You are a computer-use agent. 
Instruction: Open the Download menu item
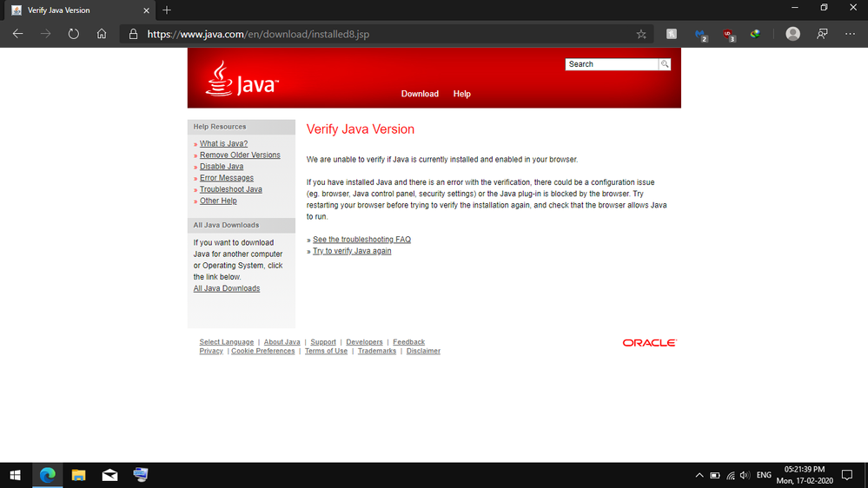(x=420, y=94)
